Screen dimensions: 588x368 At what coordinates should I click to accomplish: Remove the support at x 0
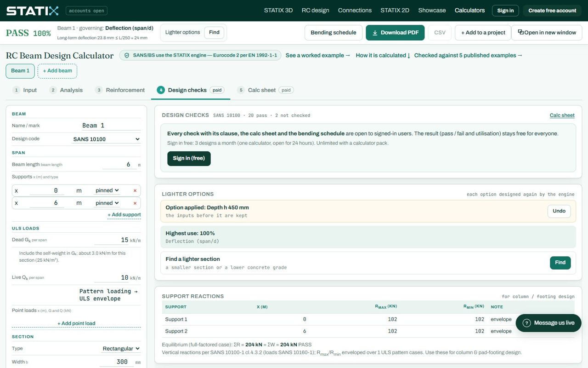click(x=135, y=190)
